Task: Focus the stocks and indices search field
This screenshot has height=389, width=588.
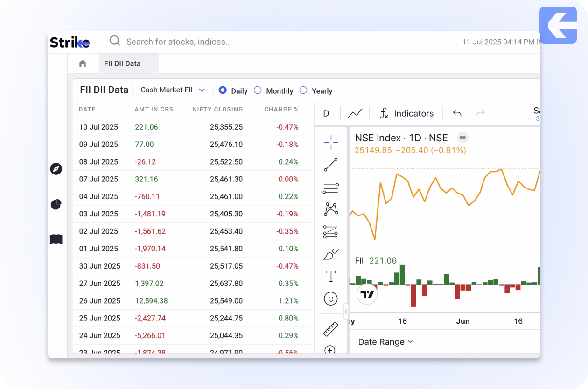Action: [x=179, y=42]
